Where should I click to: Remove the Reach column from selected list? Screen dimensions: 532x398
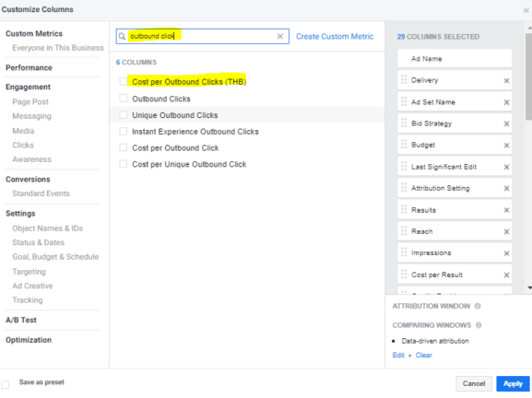(x=506, y=231)
